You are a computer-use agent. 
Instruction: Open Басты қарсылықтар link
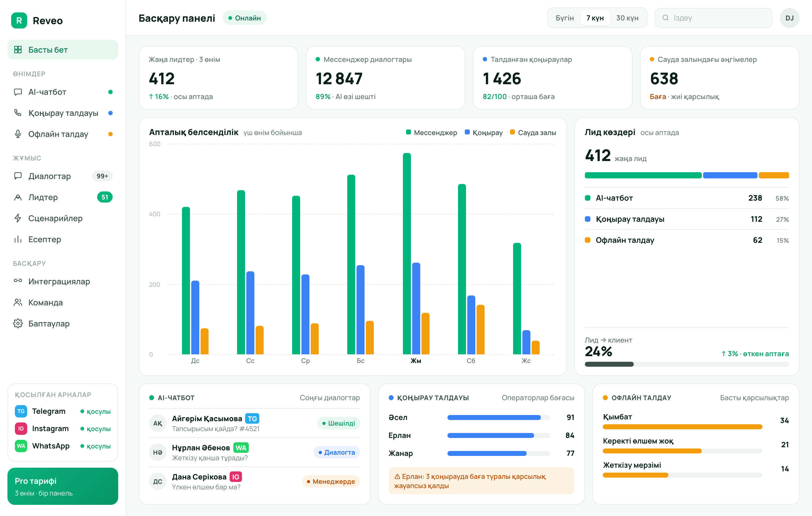click(754, 398)
